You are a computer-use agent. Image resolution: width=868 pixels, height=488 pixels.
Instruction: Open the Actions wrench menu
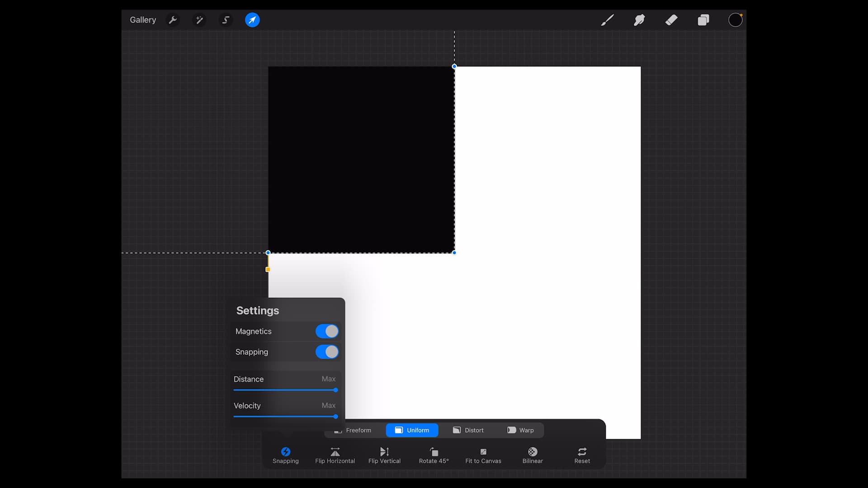click(x=173, y=19)
